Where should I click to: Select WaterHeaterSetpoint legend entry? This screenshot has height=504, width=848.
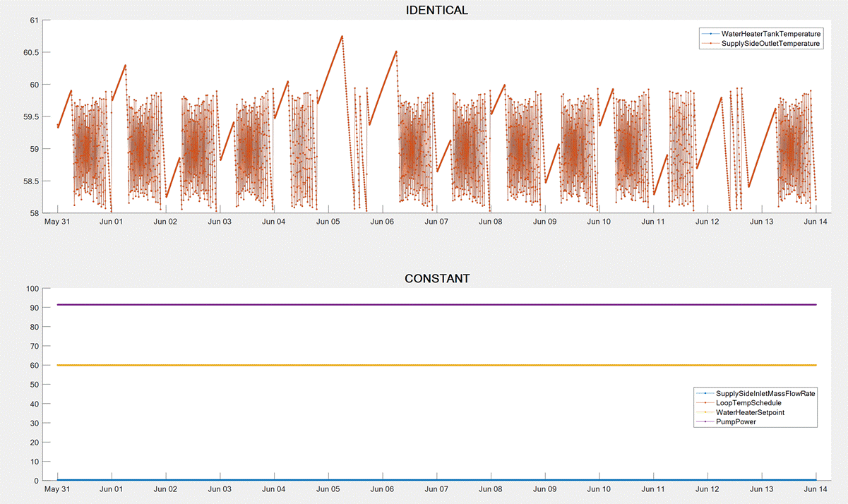tap(740, 412)
